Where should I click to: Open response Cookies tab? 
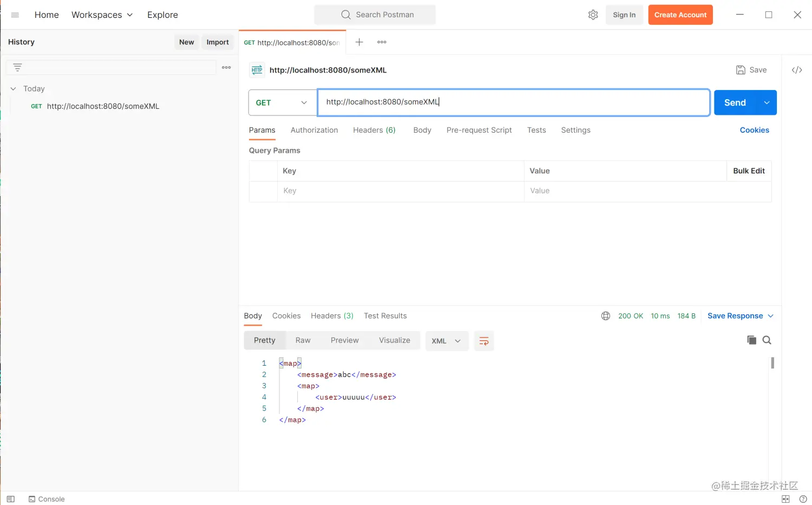(x=286, y=316)
